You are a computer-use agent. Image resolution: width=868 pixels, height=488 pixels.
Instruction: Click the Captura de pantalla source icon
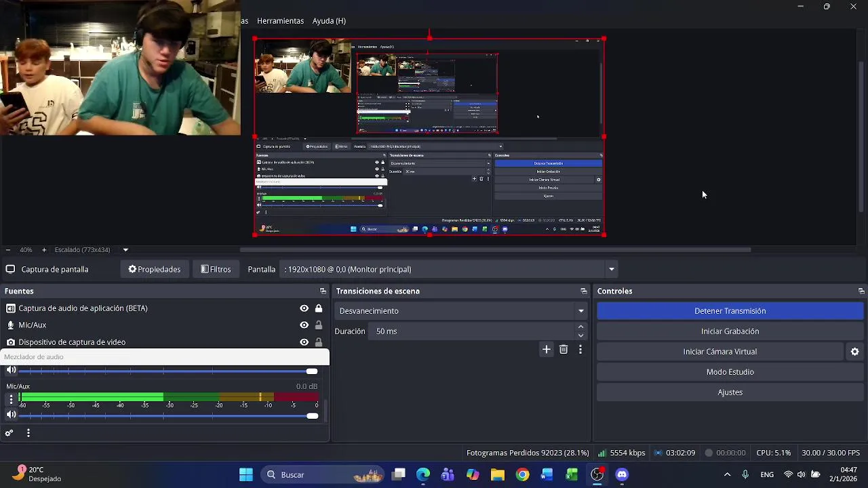10,270
